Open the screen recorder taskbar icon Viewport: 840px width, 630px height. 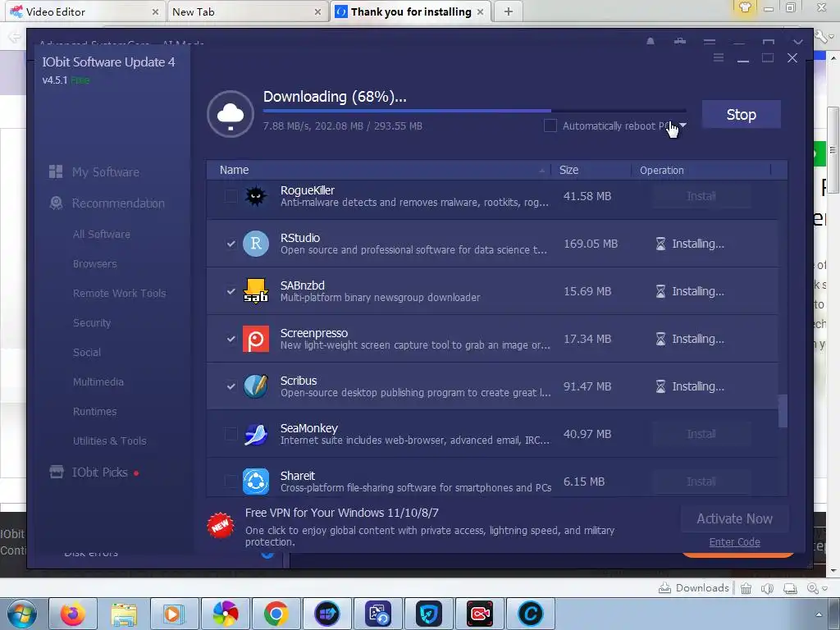pyautogui.click(x=479, y=614)
